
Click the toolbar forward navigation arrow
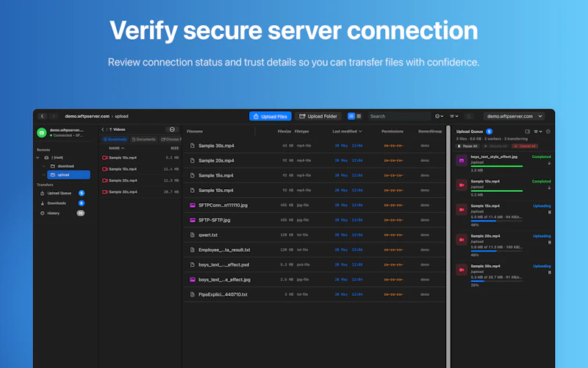click(x=54, y=116)
